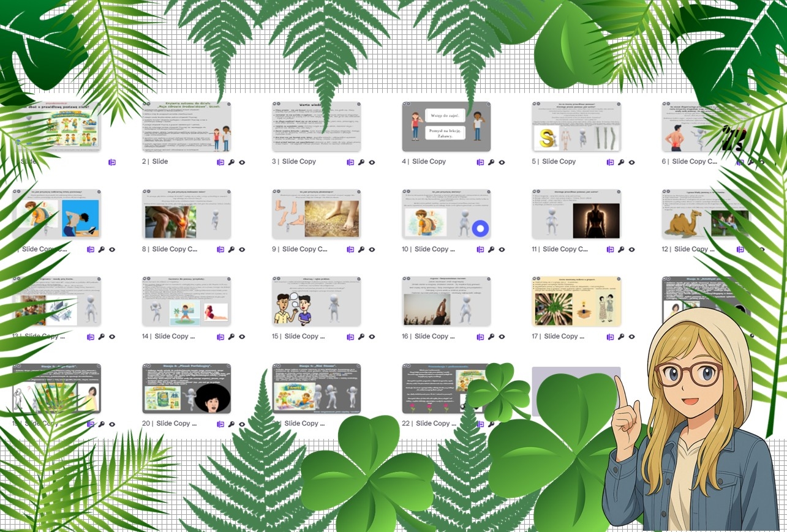Click the key icon for slide 17
The height and width of the screenshot is (532, 787).
click(620, 337)
